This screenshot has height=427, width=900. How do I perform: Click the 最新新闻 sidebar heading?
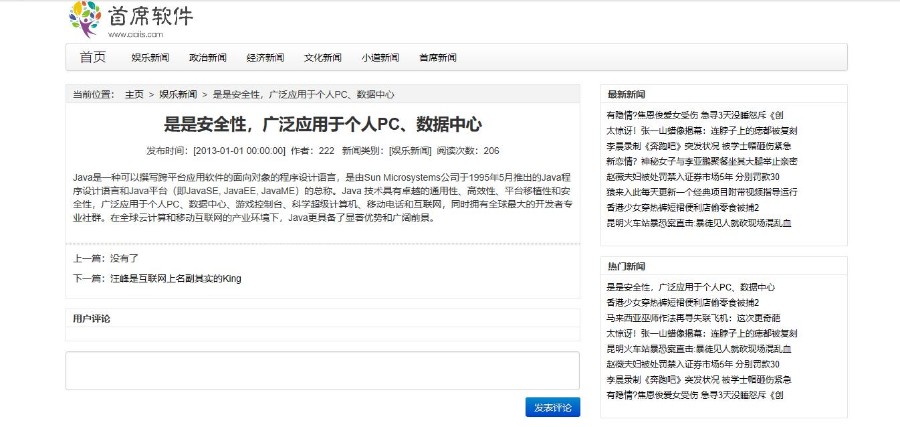tap(626, 94)
